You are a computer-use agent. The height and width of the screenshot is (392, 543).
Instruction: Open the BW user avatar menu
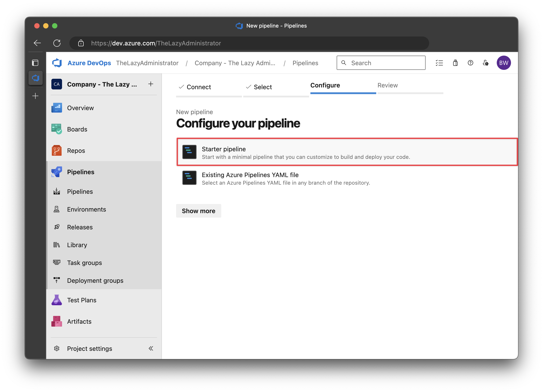coord(504,63)
